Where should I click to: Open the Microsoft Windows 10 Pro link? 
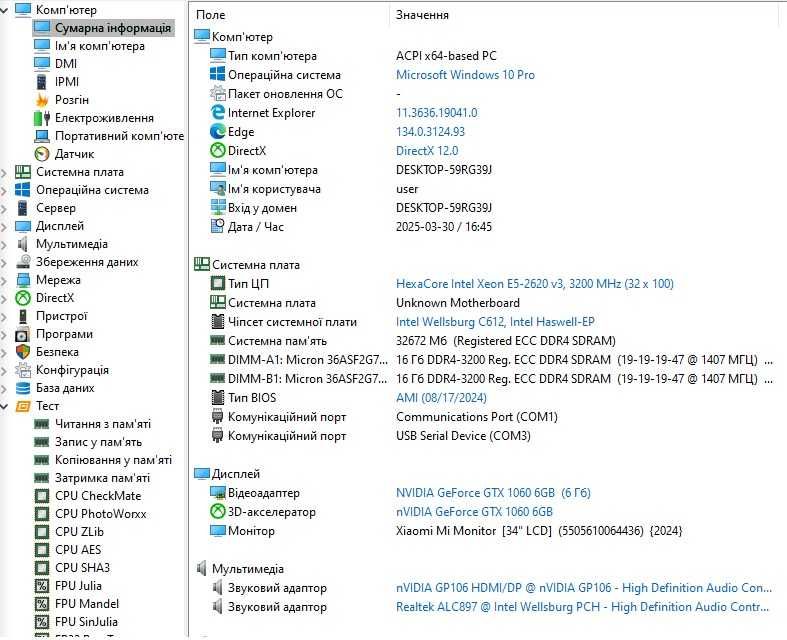click(x=465, y=75)
